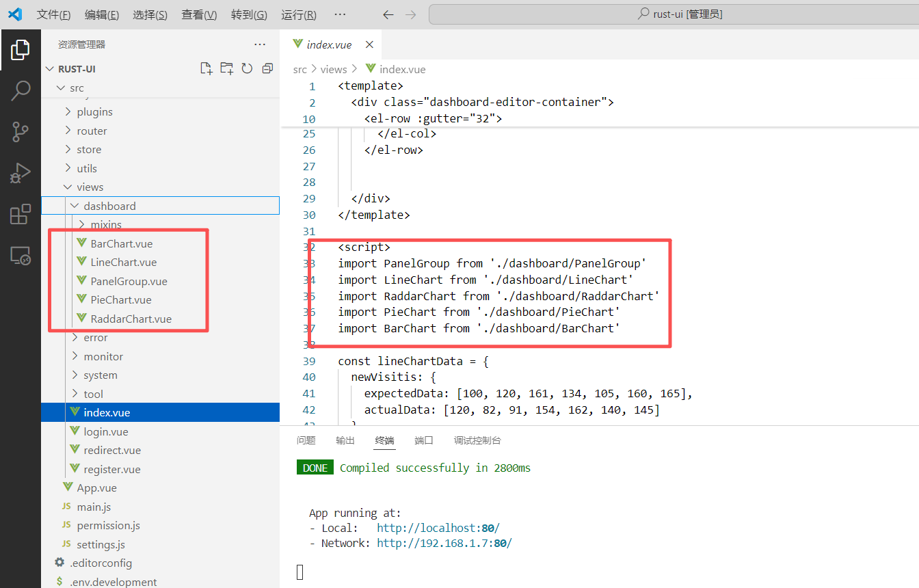Collapse all folders in explorer
Screen dimensions: 919x588
point(267,68)
